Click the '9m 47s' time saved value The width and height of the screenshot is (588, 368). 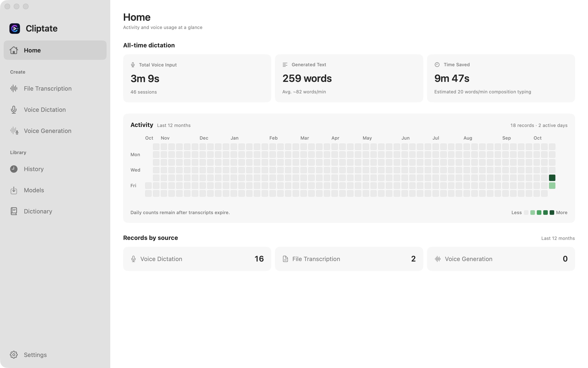tap(452, 78)
